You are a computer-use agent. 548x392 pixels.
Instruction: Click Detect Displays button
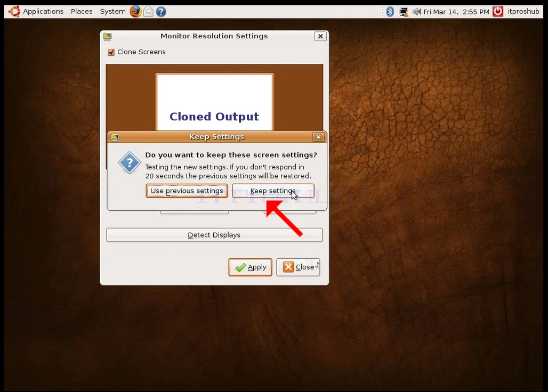(x=214, y=235)
